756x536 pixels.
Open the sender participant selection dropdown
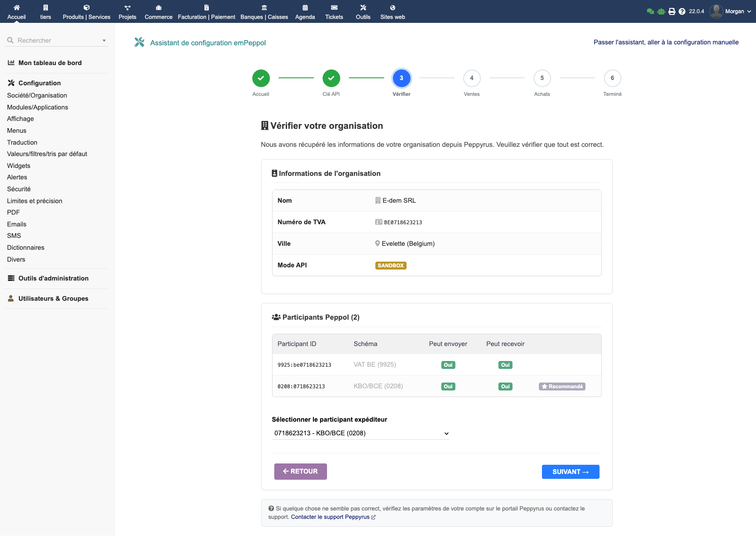(360, 433)
